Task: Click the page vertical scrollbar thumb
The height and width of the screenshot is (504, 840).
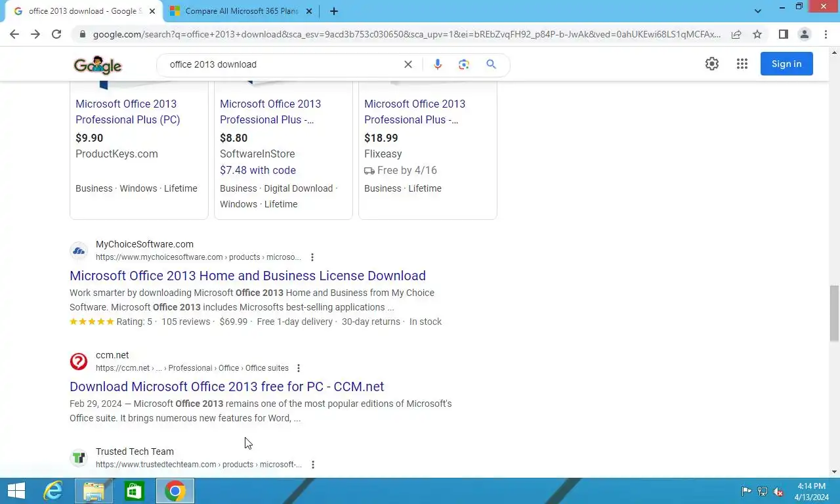Action: (834, 313)
